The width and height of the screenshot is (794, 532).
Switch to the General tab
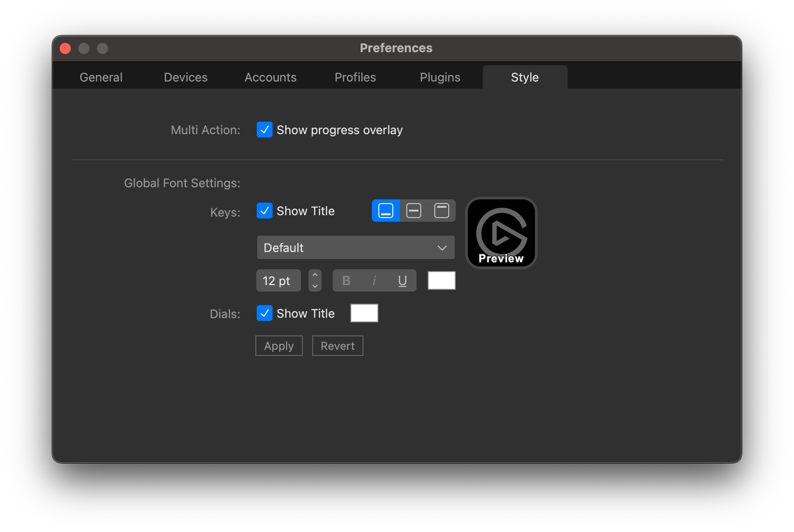[101, 77]
